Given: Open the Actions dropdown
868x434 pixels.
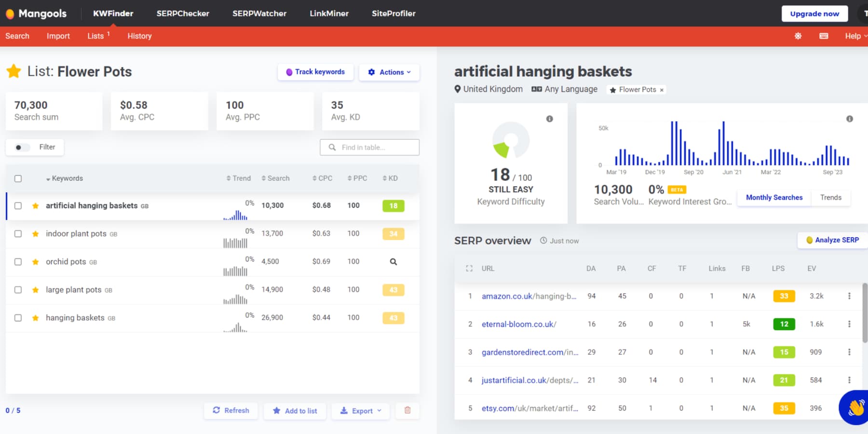Looking at the screenshot, I should tap(389, 72).
